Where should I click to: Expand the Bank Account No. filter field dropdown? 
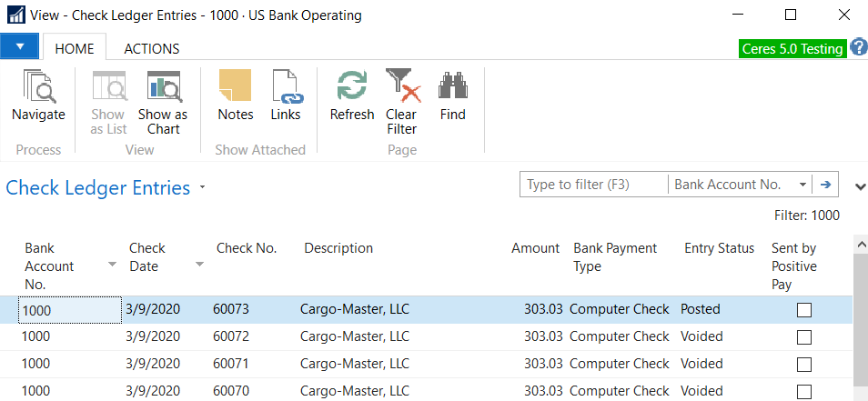[802, 185]
